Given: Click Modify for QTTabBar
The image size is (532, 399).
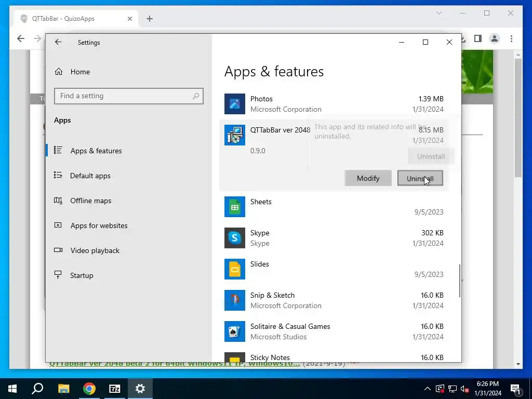Looking at the screenshot, I should pyautogui.click(x=368, y=178).
